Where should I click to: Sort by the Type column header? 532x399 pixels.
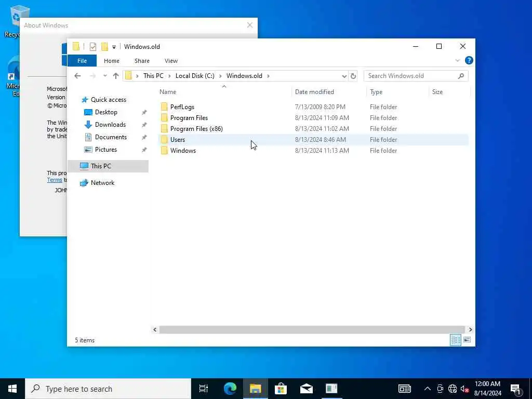tap(376, 92)
